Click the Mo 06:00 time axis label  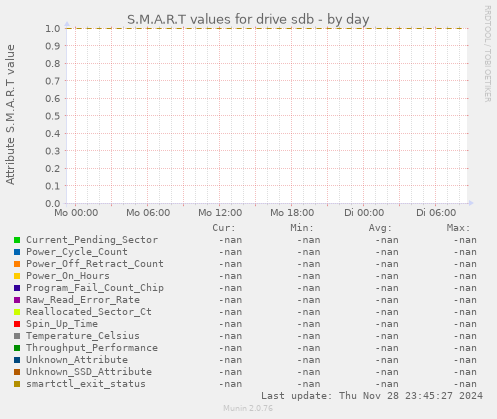coord(148,213)
